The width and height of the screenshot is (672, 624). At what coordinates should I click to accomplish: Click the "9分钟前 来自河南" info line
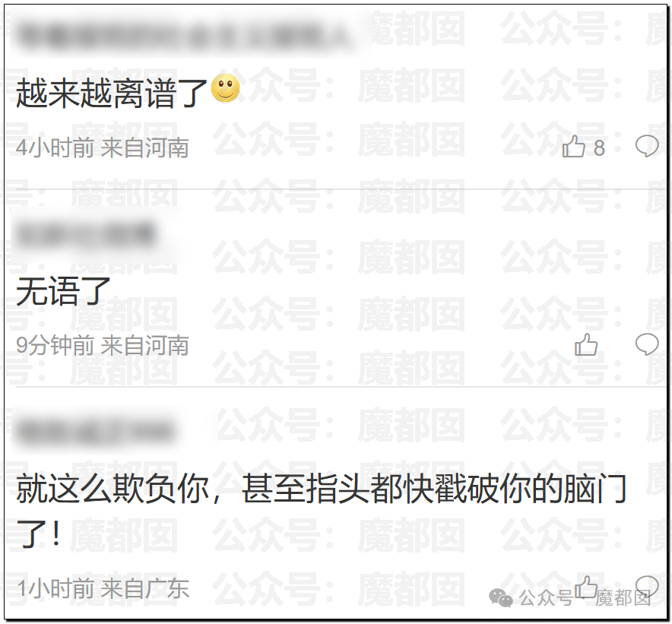coord(103,345)
